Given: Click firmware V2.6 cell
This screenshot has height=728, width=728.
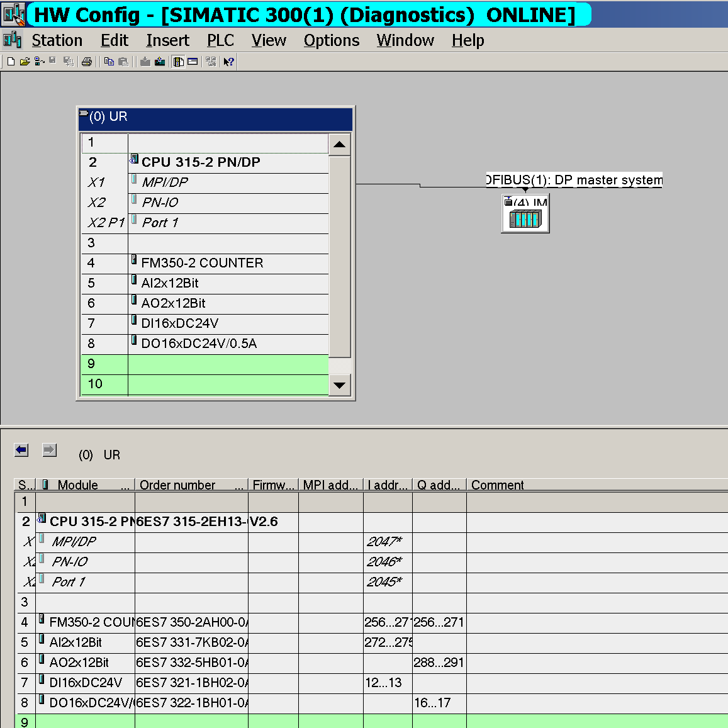Looking at the screenshot, I should click(x=274, y=522).
